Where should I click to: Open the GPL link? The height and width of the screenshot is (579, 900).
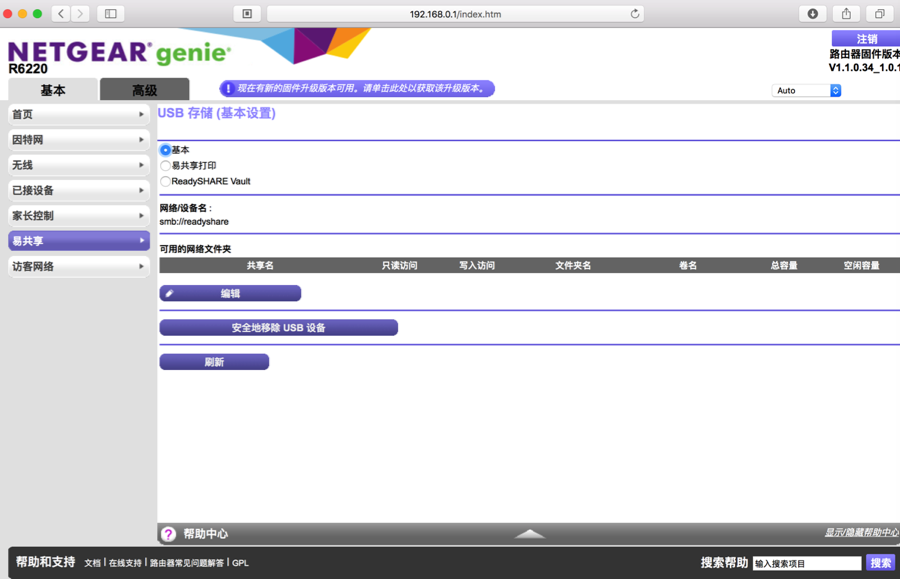[x=240, y=563]
